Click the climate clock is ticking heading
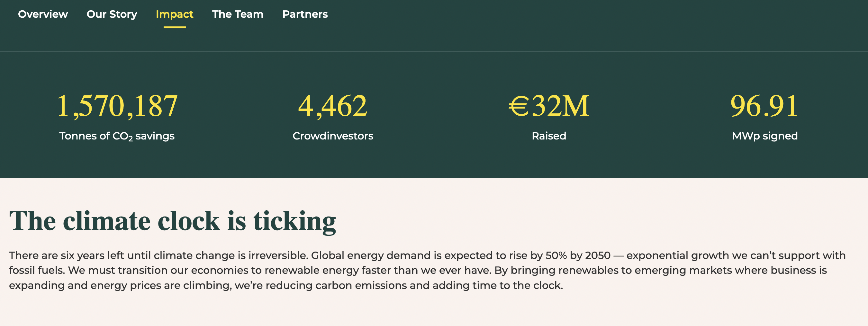The height and width of the screenshot is (326, 868). click(x=173, y=221)
